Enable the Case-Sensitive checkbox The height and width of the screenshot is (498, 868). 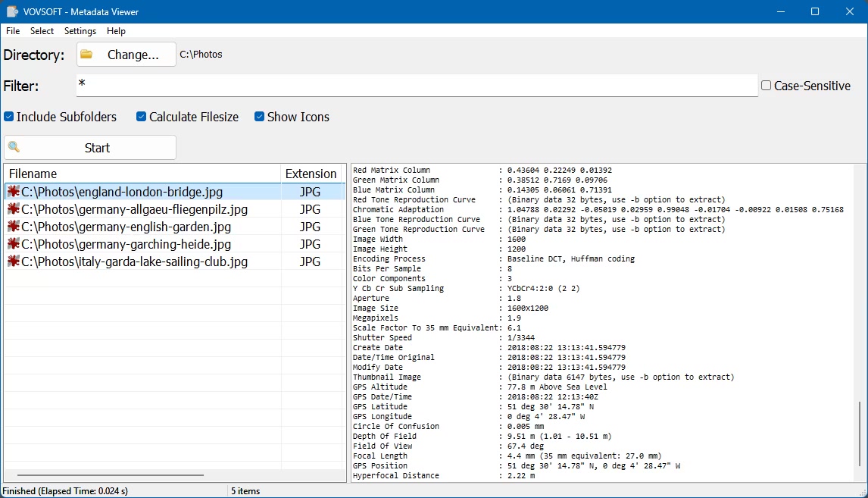click(x=767, y=86)
